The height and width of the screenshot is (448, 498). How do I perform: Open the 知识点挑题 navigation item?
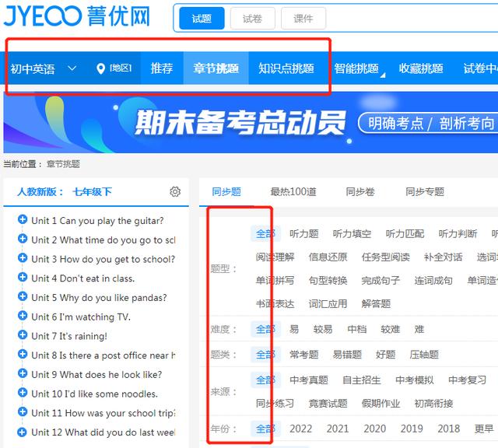coord(286,68)
